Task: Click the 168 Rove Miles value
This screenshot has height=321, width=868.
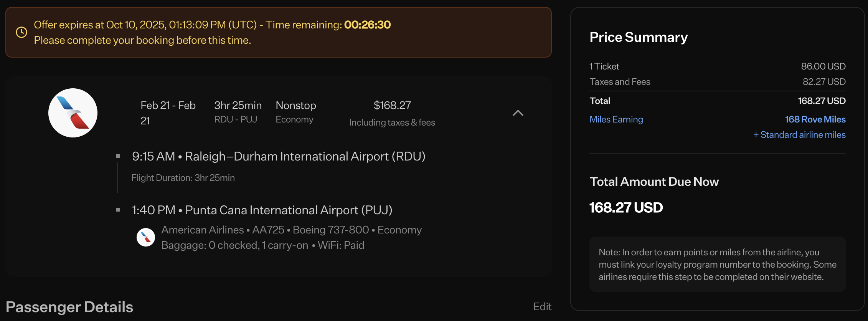Action: 815,119
